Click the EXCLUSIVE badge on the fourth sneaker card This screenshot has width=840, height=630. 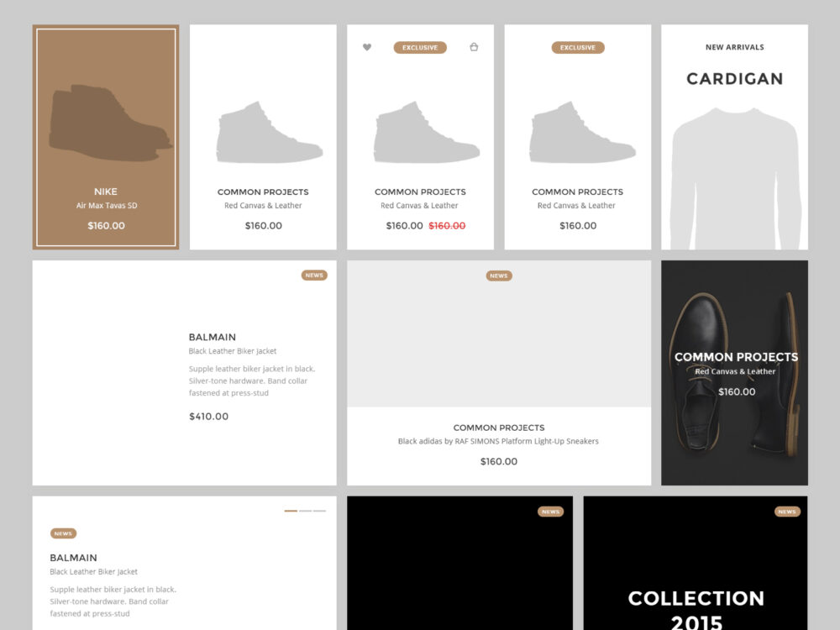(578, 47)
